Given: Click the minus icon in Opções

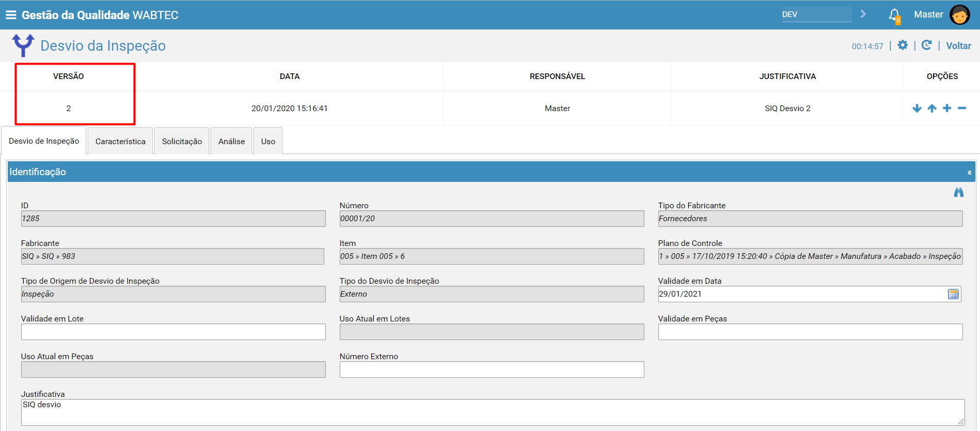Looking at the screenshot, I should (962, 108).
